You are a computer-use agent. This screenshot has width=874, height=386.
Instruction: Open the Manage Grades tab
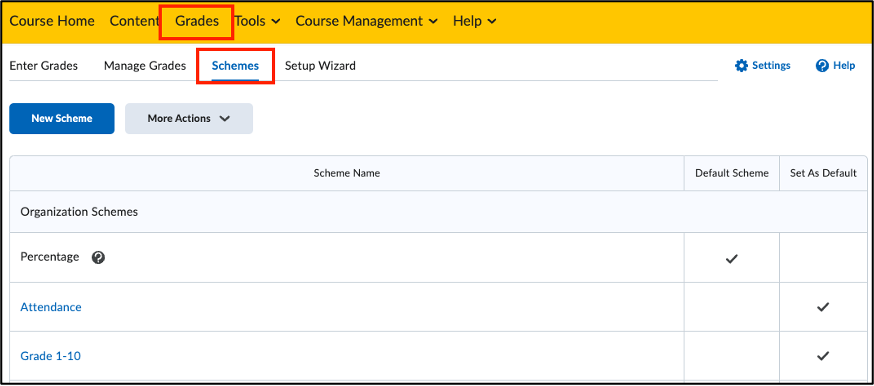pyautogui.click(x=145, y=66)
